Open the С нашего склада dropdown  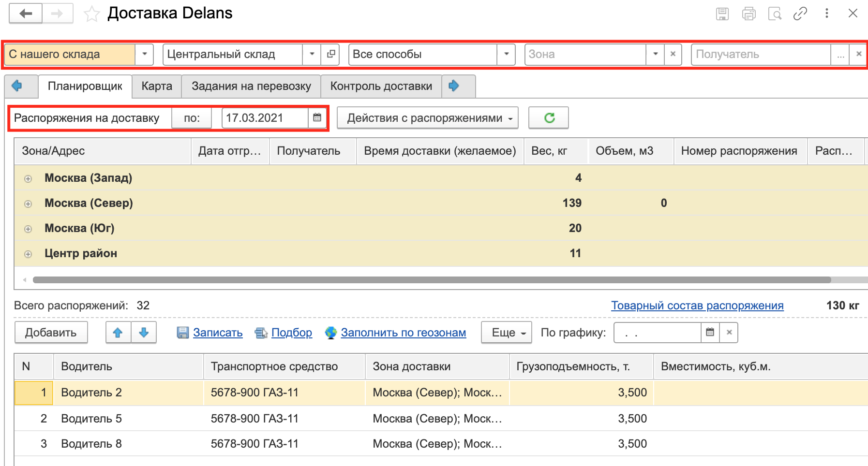pos(144,54)
